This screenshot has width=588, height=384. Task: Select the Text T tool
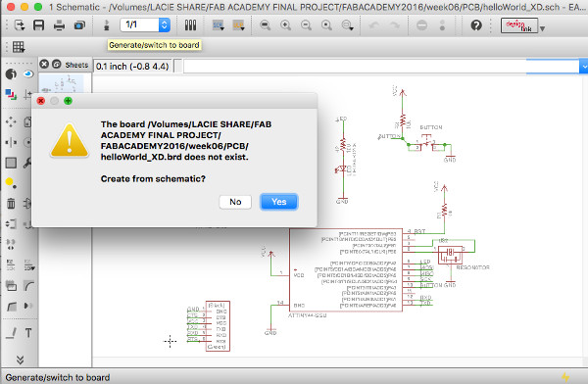point(28,333)
